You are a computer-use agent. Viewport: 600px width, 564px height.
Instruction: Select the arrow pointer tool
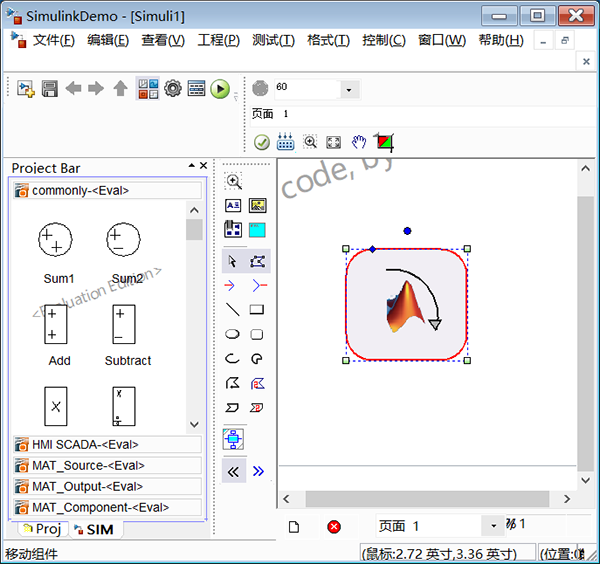tap(233, 262)
